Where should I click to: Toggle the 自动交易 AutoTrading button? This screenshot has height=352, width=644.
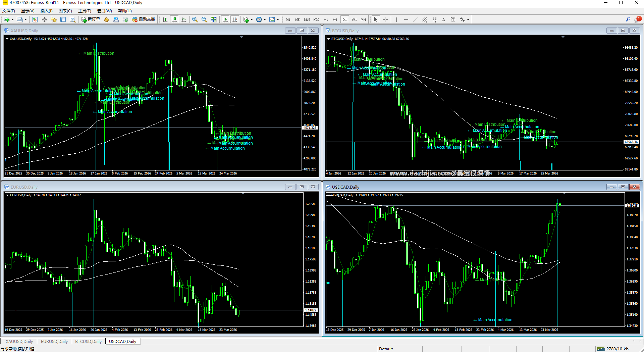(144, 19)
